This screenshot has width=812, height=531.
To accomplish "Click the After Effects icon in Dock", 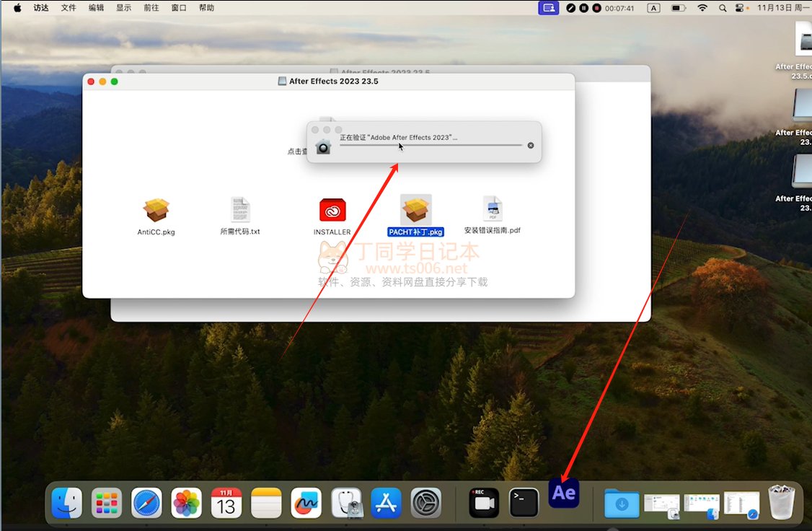I will click(x=564, y=493).
